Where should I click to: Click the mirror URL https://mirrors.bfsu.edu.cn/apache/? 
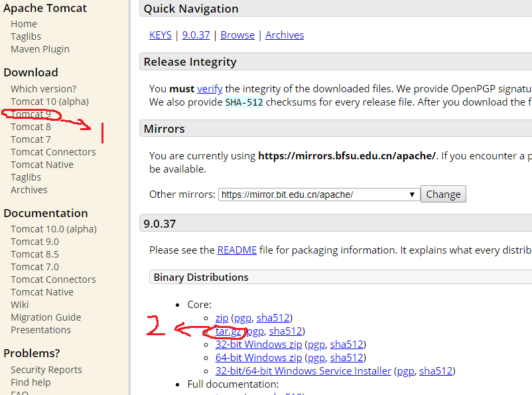pyautogui.click(x=347, y=156)
